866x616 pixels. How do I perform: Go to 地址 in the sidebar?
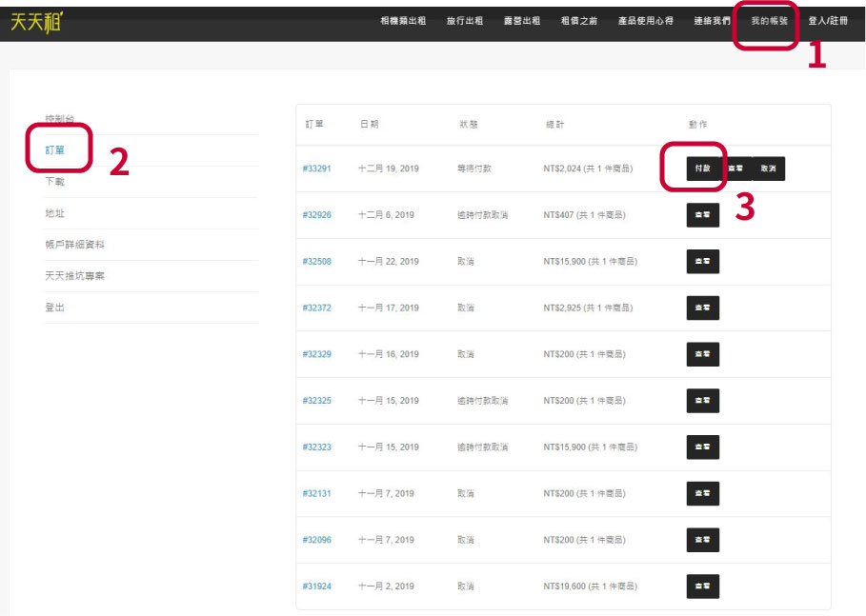(54, 213)
